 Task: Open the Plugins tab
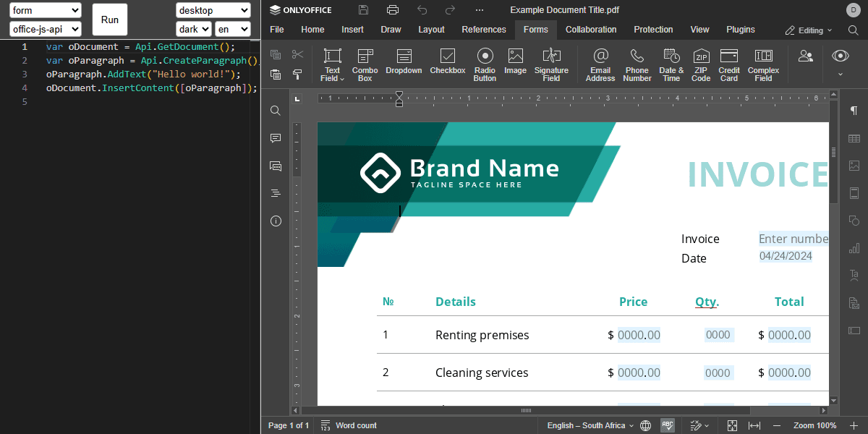click(x=741, y=30)
